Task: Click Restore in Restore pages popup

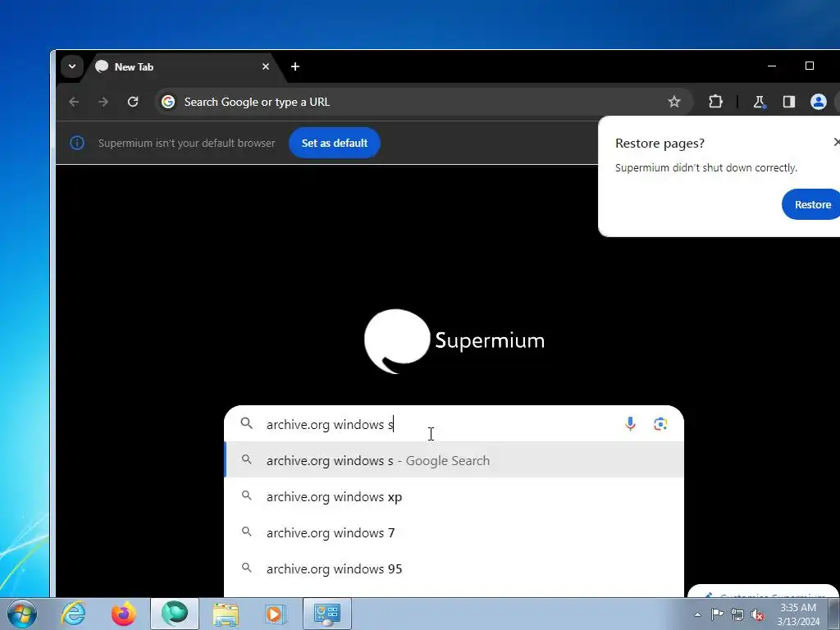Action: point(812,204)
